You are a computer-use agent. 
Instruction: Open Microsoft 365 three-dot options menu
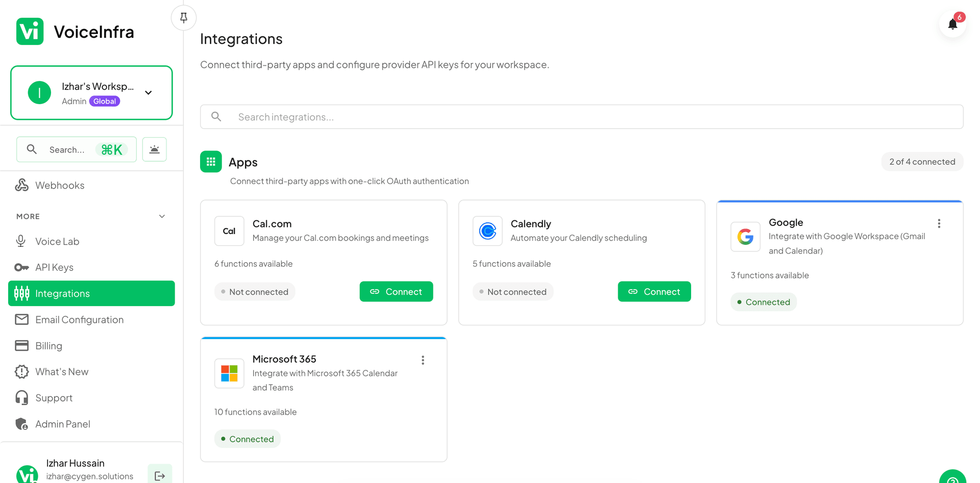(423, 360)
